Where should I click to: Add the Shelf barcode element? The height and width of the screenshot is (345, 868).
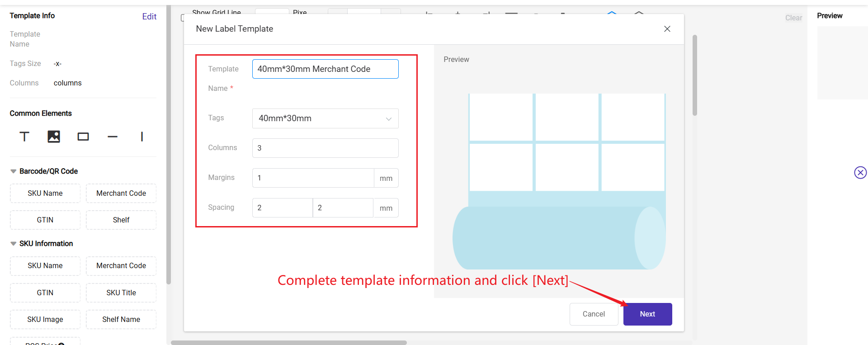pyautogui.click(x=121, y=220)
